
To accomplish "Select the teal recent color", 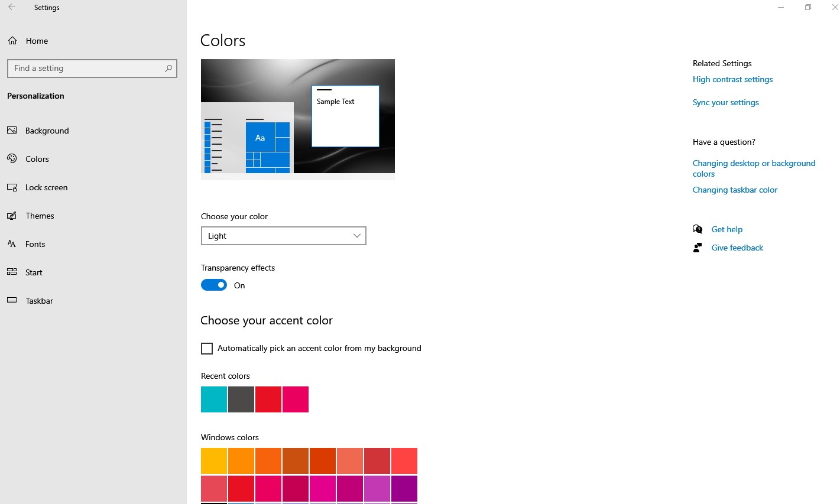I will [x=214, y=399].
